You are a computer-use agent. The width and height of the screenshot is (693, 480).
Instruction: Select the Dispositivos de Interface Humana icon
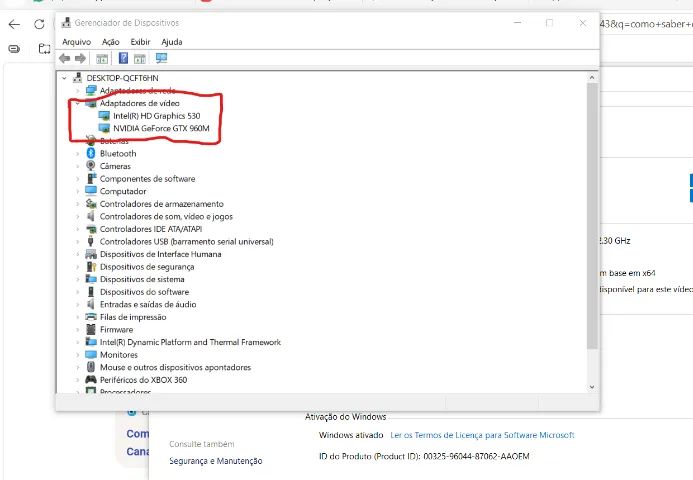[91, 254]
